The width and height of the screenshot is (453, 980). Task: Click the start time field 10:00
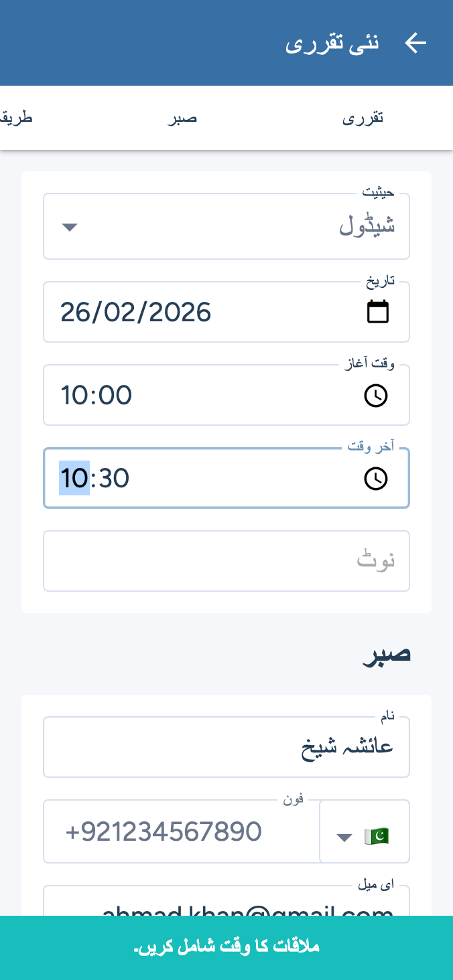201,396
